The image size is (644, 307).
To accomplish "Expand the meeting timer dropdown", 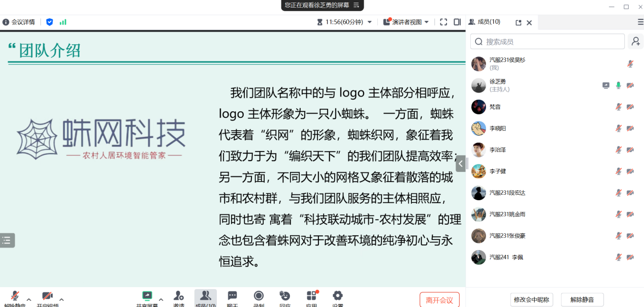I will (369, 22).
